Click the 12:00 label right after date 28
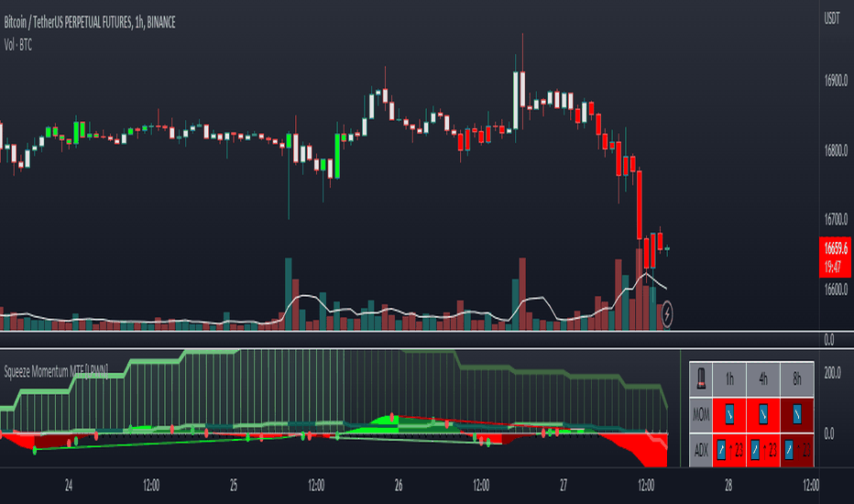The image size is (854, 504). tap(811, 486)
